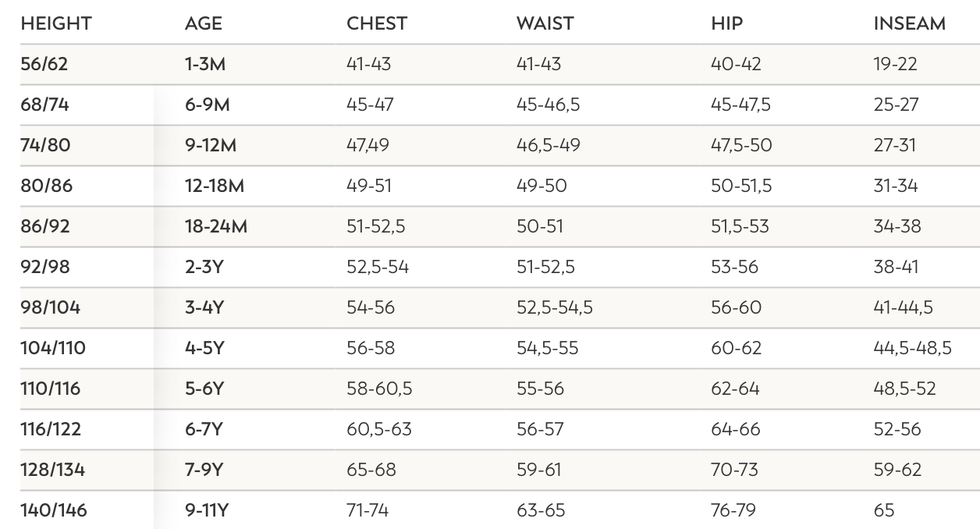Select the 128/134 height cell
Viewport: 980px width, 529px height.
tap(53, 470)
